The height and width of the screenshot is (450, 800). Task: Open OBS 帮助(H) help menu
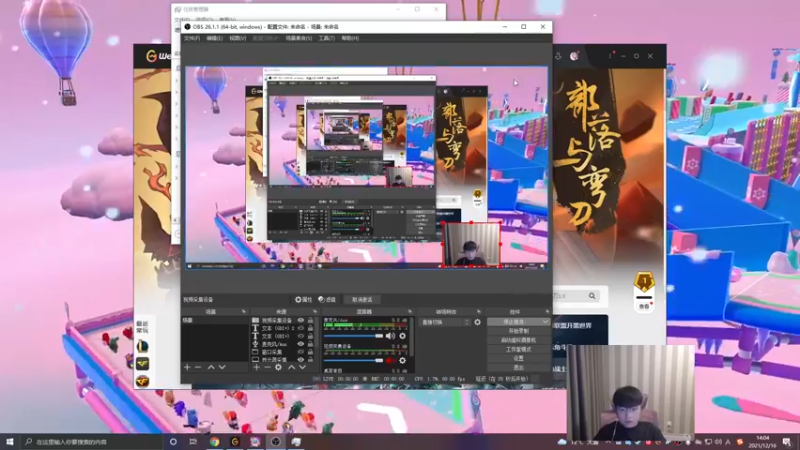tap(350, 38)
